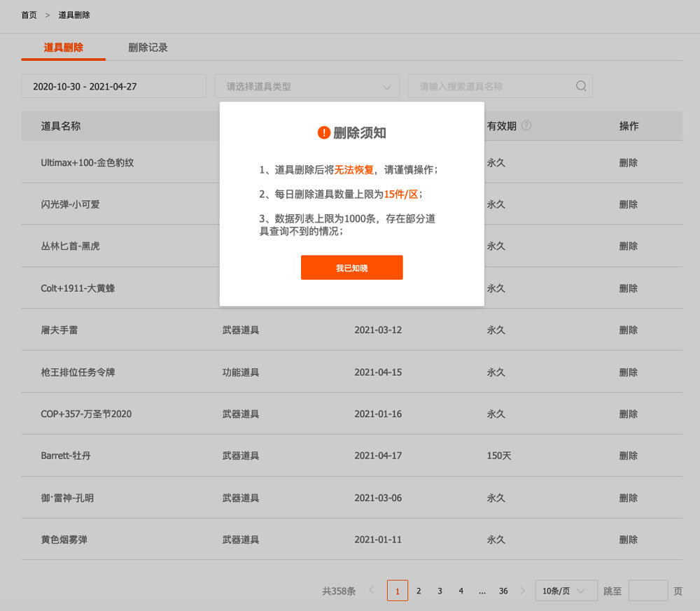Click the date 2021-03-12

(x=378, y=330)
